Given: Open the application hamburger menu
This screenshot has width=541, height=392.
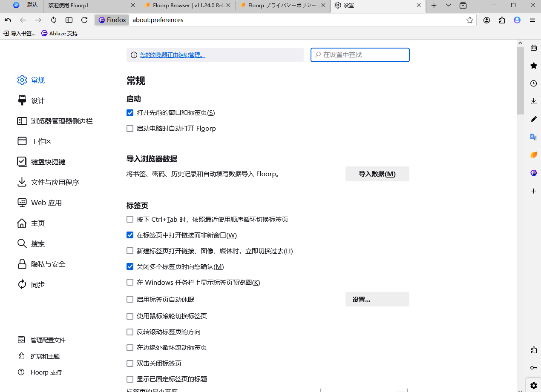Looking at the screenshot, I should click(532, 20).
